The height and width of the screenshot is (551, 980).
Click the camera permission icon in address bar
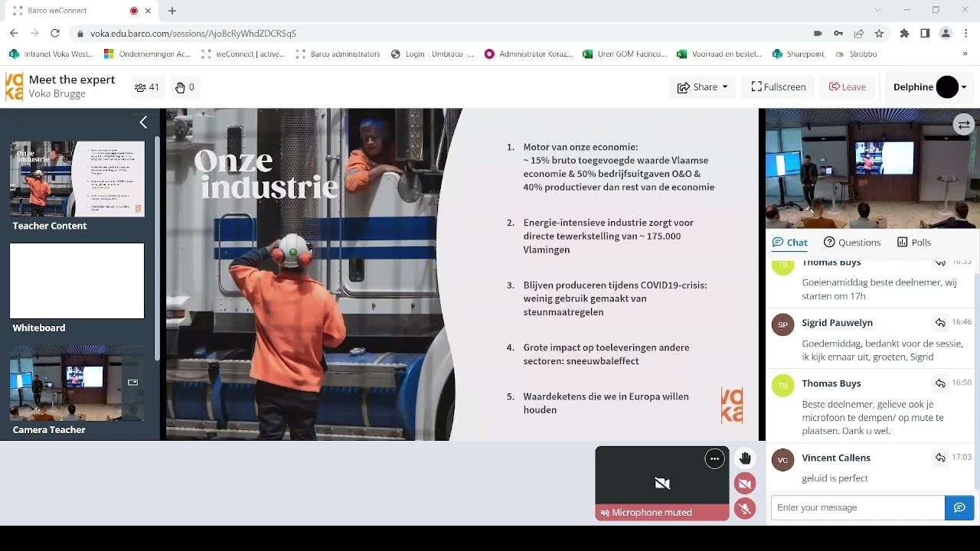[x=818, y=34]
